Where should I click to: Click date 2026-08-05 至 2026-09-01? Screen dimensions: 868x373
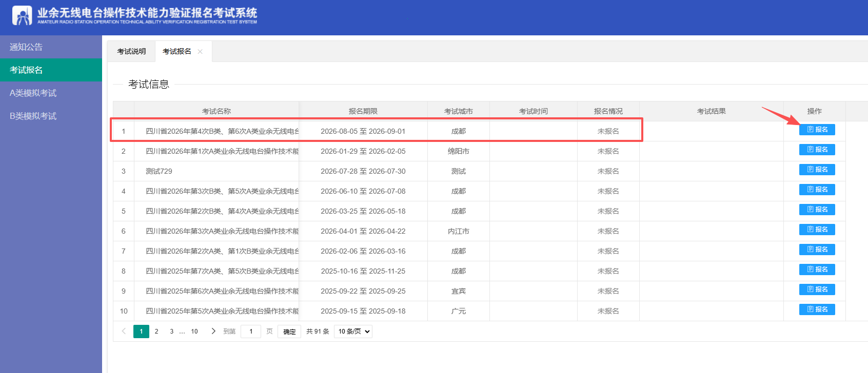pyautogui.click(x=363, y=131)
